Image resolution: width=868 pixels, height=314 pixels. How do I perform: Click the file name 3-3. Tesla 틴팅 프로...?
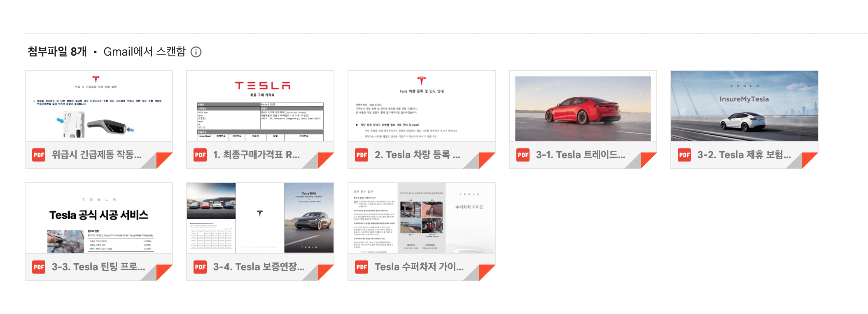[98, 267]
